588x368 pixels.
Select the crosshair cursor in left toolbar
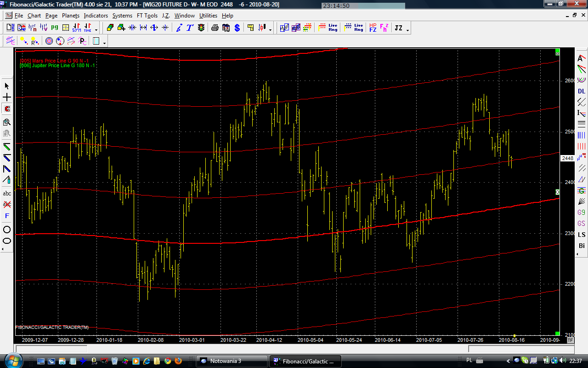tap(7, 98)
